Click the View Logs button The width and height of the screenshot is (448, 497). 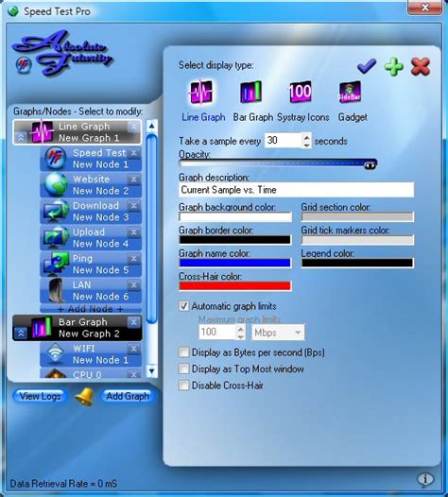pyautogui.click(x=40, y=396)
